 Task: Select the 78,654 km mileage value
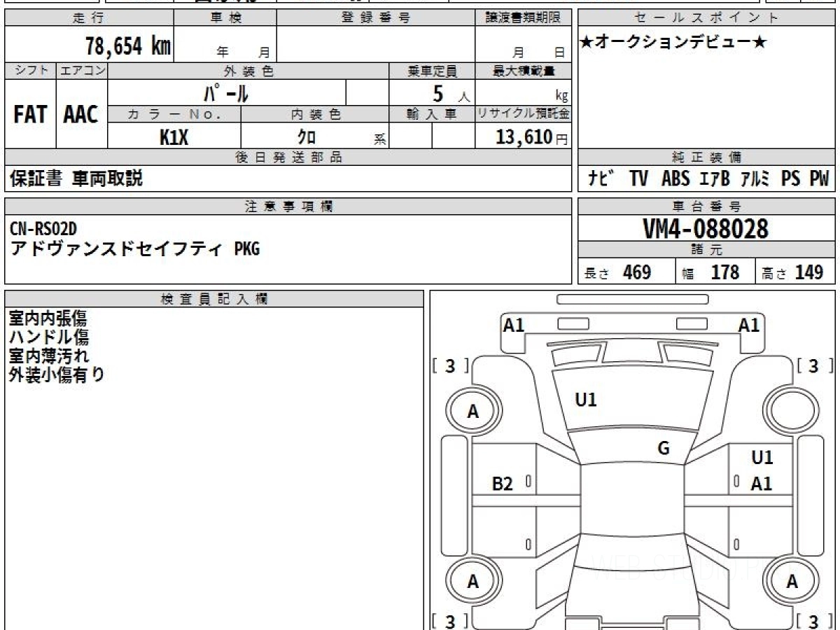(x=128, y=46)
